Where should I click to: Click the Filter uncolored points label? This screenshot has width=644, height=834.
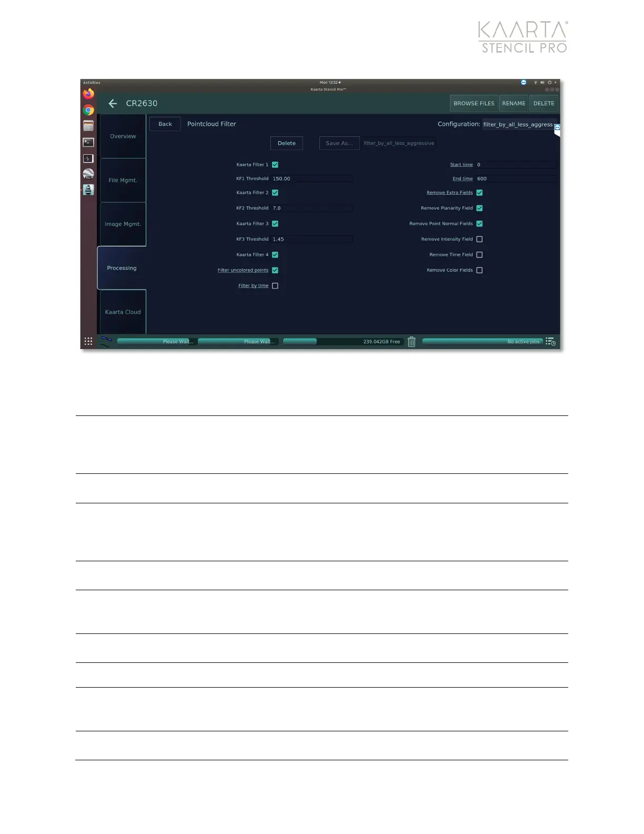[x=243, y=270]
